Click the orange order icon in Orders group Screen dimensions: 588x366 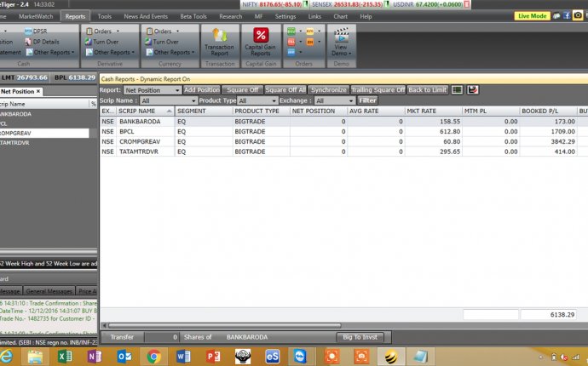pos(310,42)
